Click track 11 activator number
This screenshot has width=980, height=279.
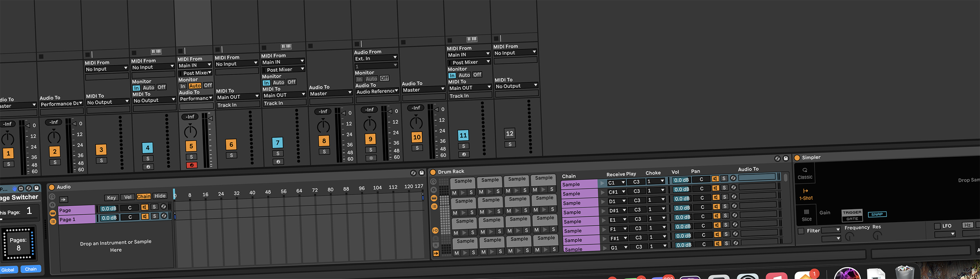463,135
